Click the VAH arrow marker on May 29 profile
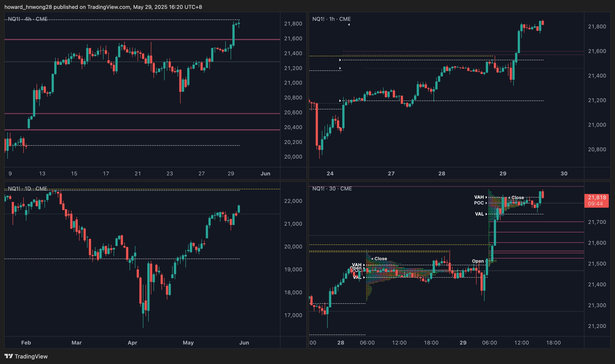This screenshot has height=364, width=615. [486, 197]
